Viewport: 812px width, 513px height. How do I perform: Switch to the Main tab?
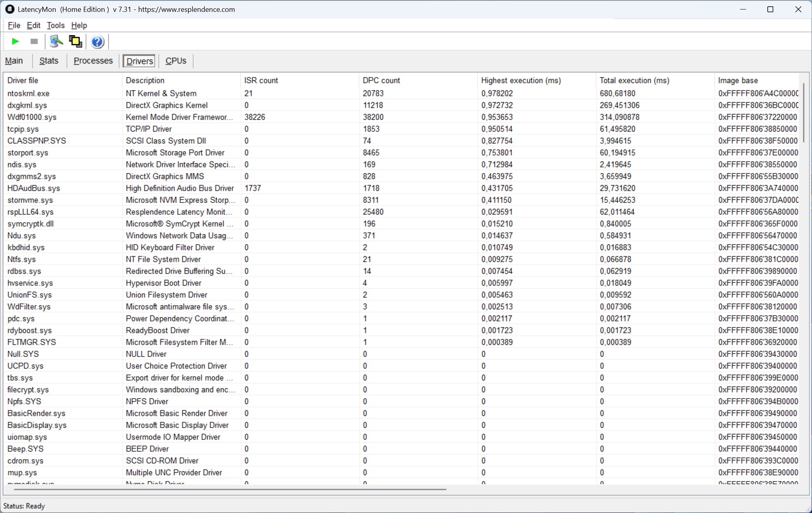[14, 61]
